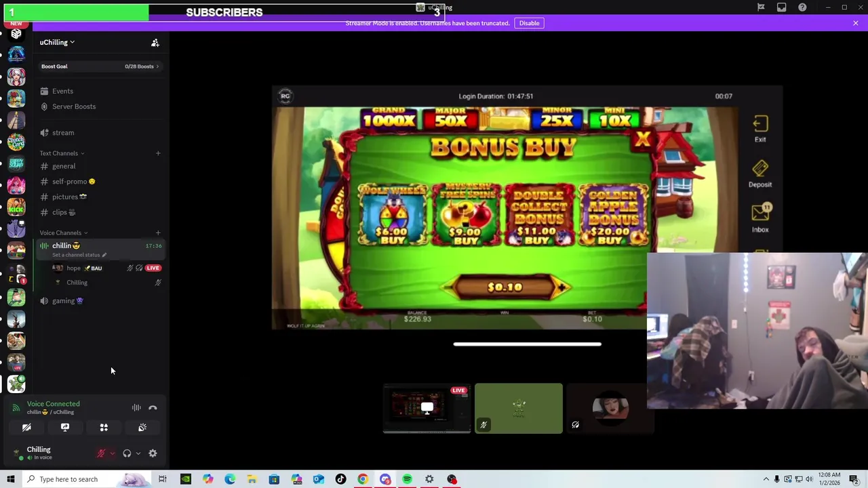The height and width of the screenshot is (488, 868).
Task: Share your screen button in voice panel
Action: click(65, 428)
